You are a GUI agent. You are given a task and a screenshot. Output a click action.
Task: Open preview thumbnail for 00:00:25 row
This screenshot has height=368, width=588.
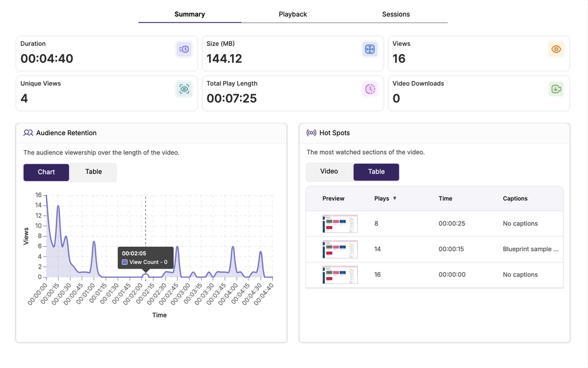tap(340, 224)
